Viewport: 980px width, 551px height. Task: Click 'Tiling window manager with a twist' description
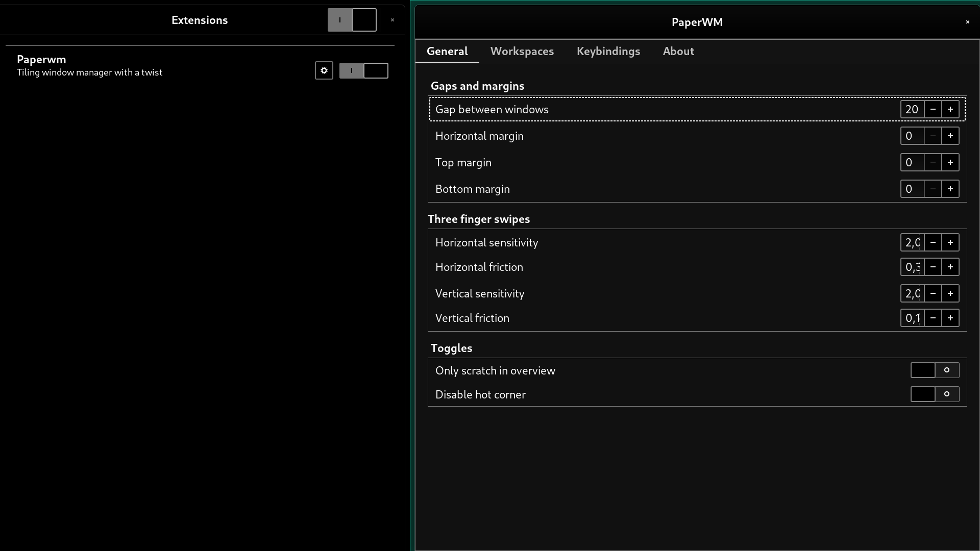click(89, 72)
